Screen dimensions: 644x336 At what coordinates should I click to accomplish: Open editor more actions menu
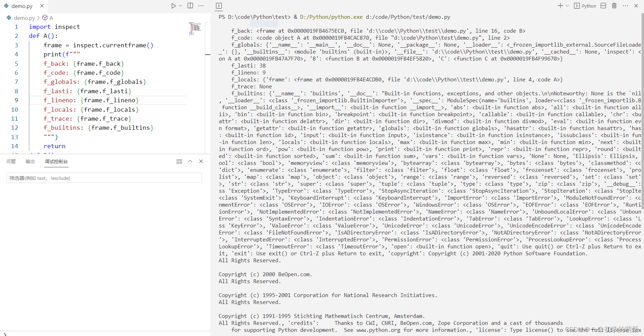tap(201, 6)
